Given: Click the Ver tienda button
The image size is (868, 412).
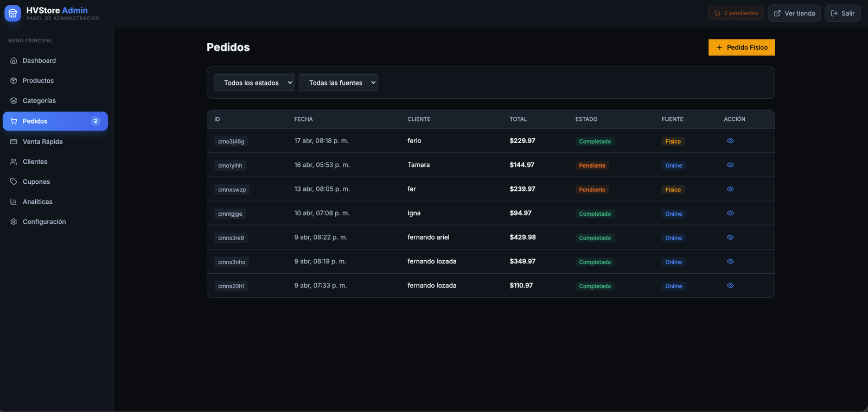Looking at the screenshot, I should (794, 13).
